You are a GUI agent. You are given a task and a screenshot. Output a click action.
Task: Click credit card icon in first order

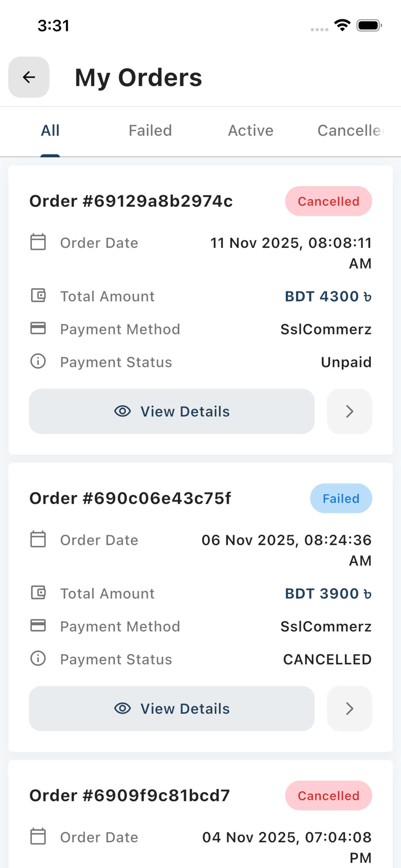[38, 328]
